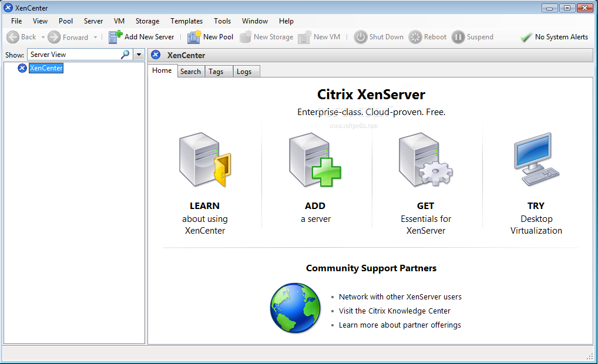Click the New Pool toolbar icon
This screenshot has height=364, width=598.
[194, 37]
